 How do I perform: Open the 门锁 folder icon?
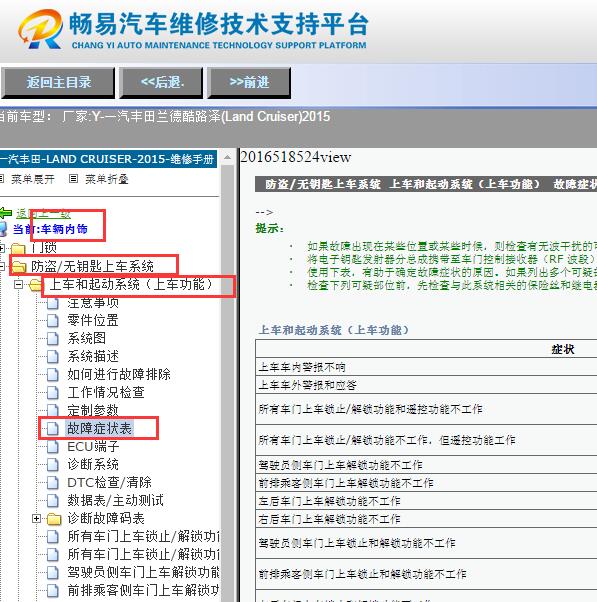click(18, 248)
